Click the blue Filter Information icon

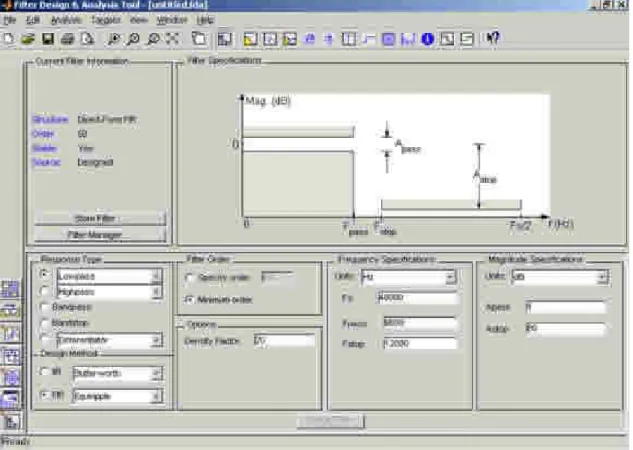coord(428,39)
